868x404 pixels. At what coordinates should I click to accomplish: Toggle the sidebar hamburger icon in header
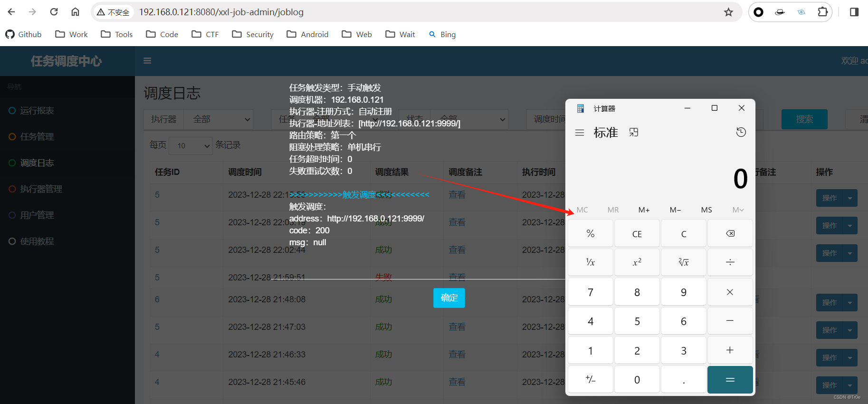147,61
